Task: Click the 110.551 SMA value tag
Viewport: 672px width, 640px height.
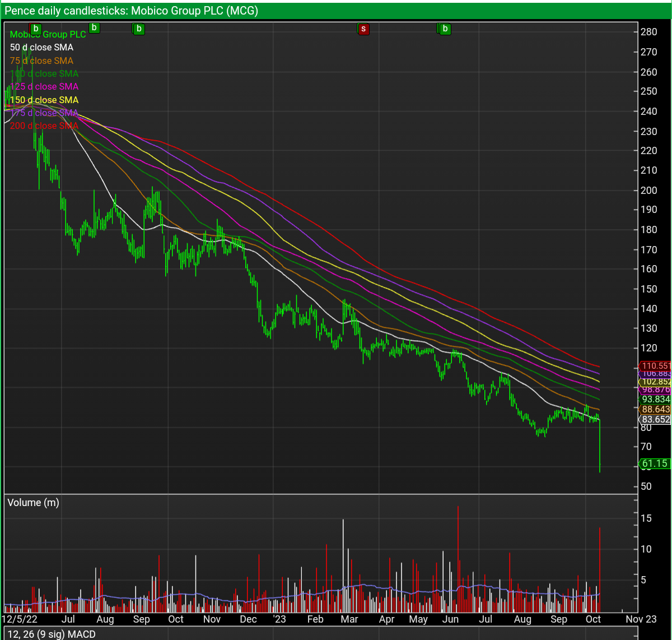Action: (x=655, y=366)
